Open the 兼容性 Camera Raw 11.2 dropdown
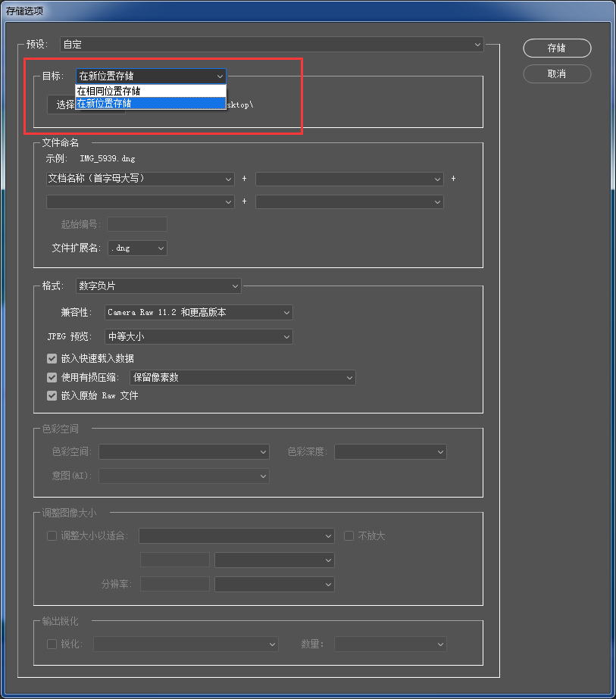 coord(199,313)
